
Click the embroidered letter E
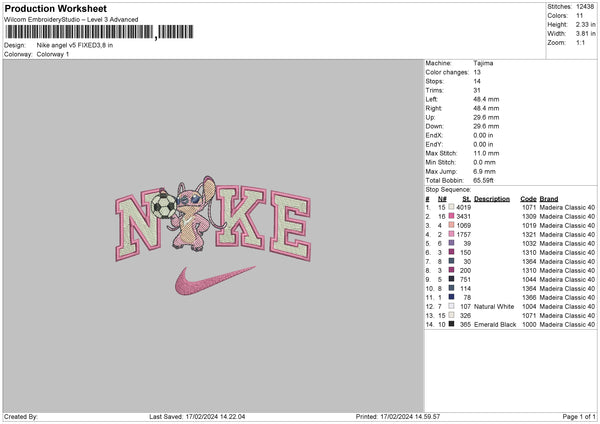[x=291, y=227]
